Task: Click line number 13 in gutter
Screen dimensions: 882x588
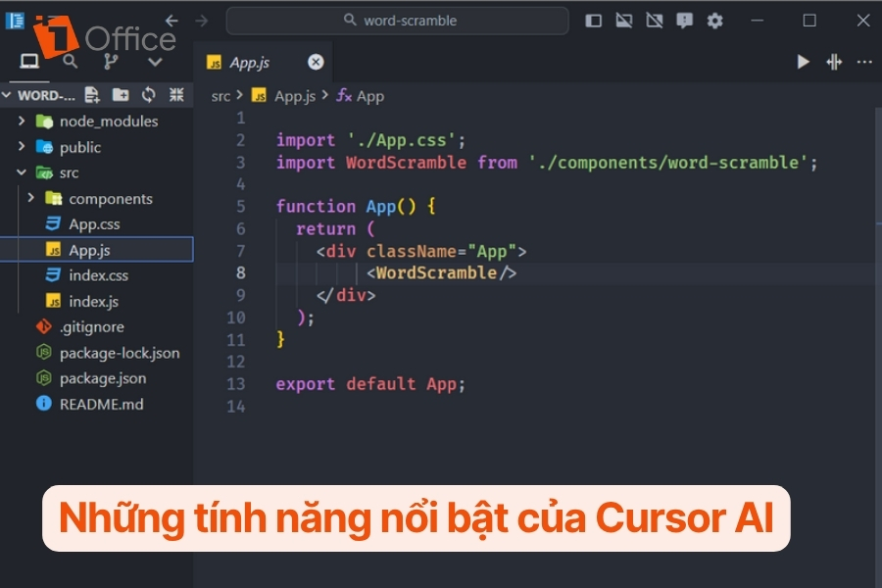Action: [236, 384]
